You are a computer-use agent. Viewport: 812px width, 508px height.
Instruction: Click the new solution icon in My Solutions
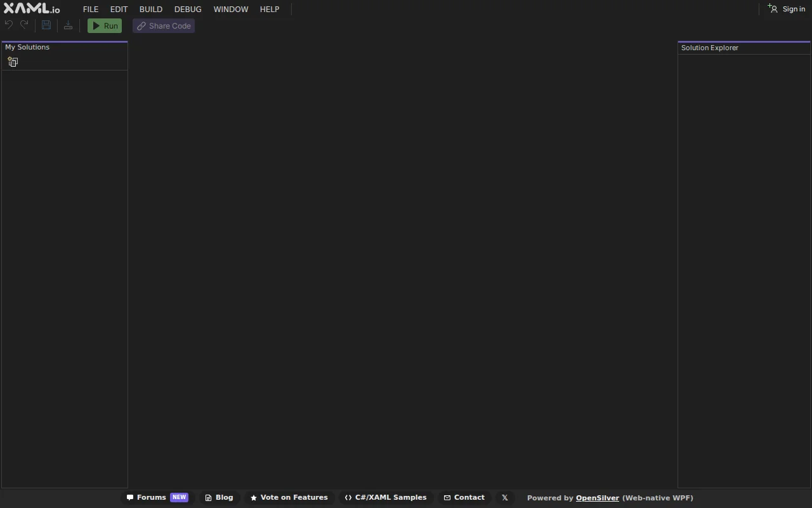(13, 62)
